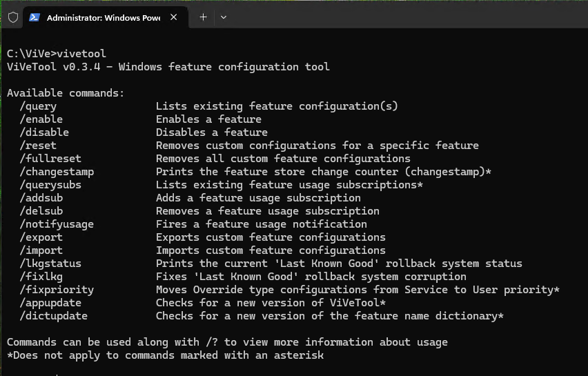This screenshot has height=376, width=588.
Task: Click the PowerShell icon on the tab
Action: point(35,17)
